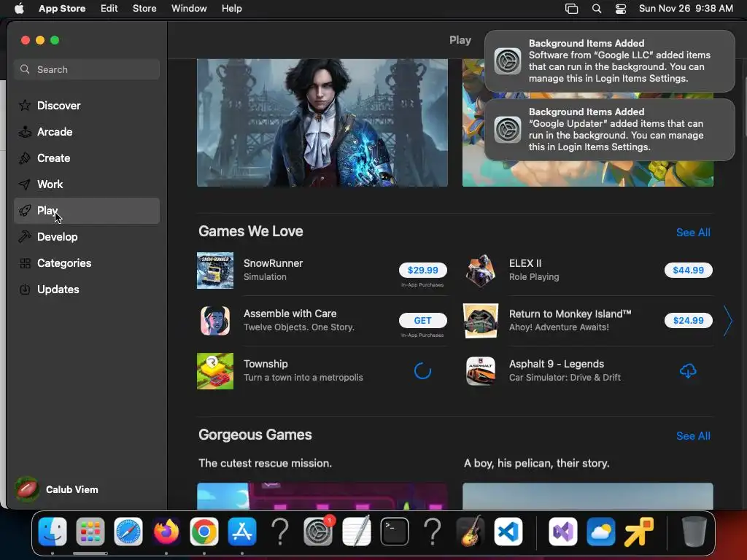Click the SnowRunner app icon
This screenshot has height=560, width=747.
[215, 271]
